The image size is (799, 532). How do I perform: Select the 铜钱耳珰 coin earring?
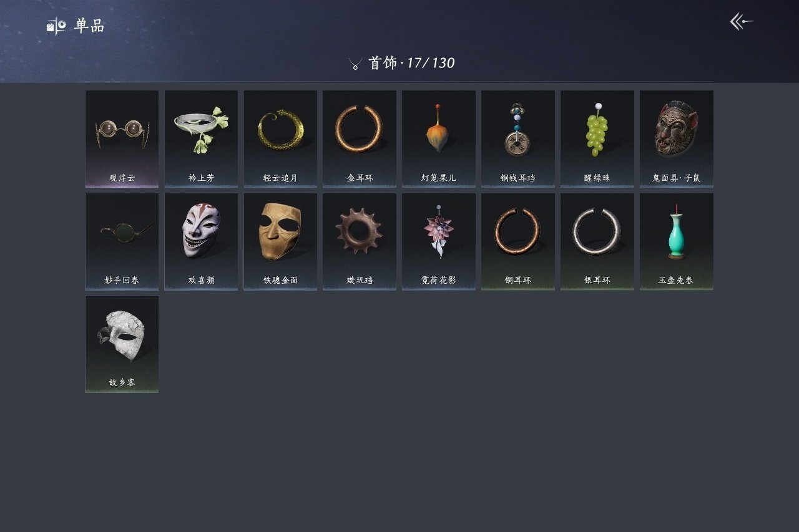(x=518, y=138)
